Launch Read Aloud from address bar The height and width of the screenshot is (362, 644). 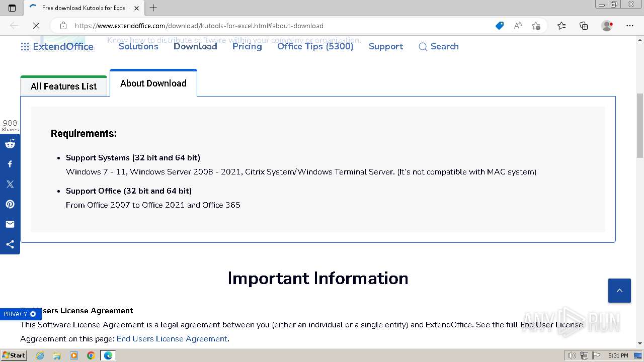click(x=518, y=26)
